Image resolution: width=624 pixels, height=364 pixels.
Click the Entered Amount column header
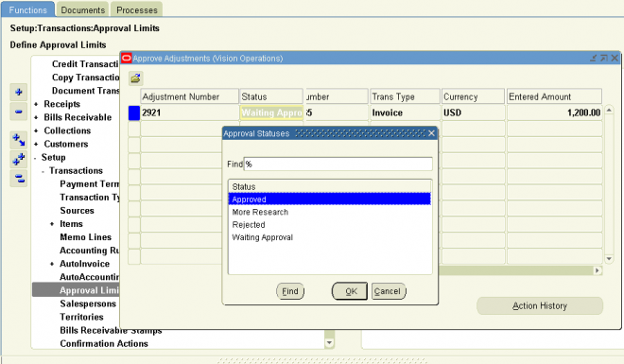pos(554,96)
